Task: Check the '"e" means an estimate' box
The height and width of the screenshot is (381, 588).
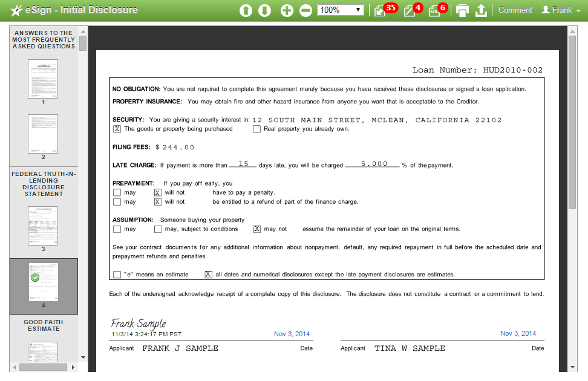Action: tap(117, 275)
